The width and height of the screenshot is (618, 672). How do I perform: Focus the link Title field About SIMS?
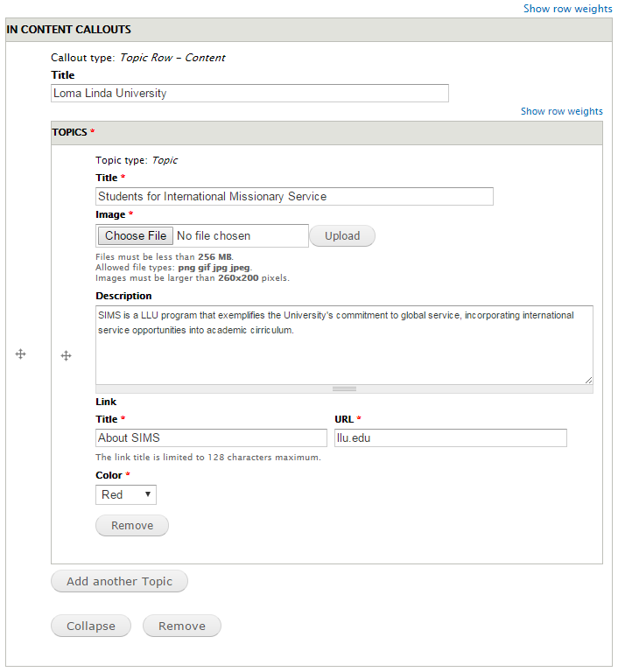pos(212,438)
